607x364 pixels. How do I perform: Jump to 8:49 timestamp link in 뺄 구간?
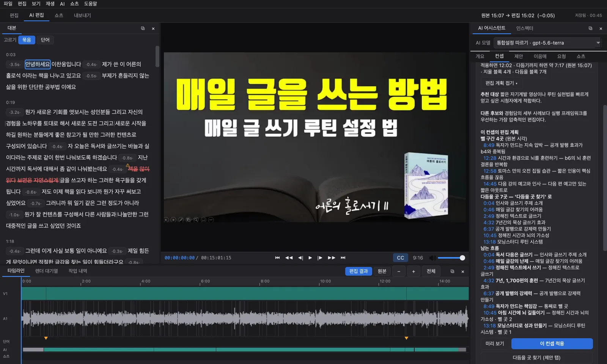point(489,145)
